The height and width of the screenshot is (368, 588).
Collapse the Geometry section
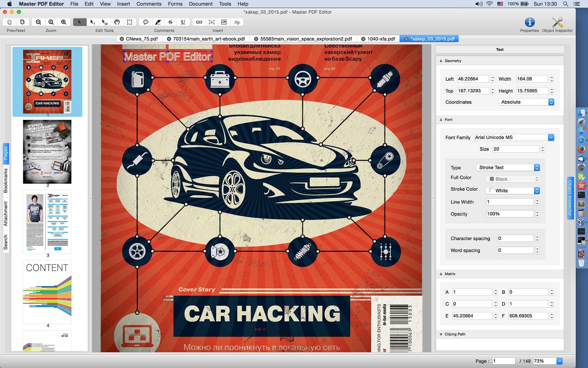pos(441,61)
